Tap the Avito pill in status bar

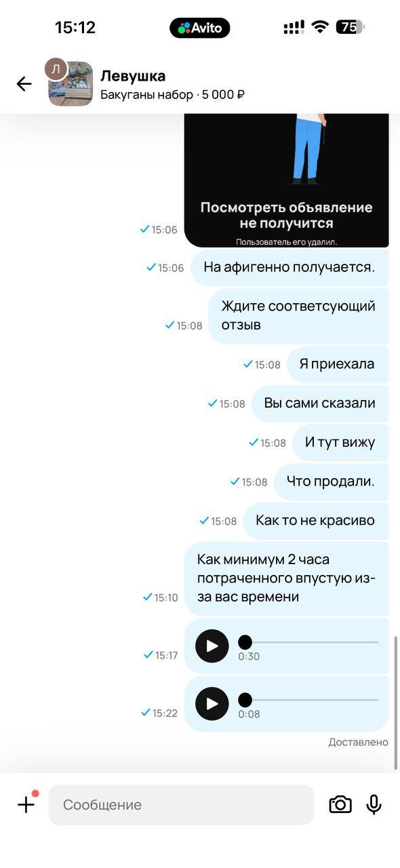coord(200,28)
